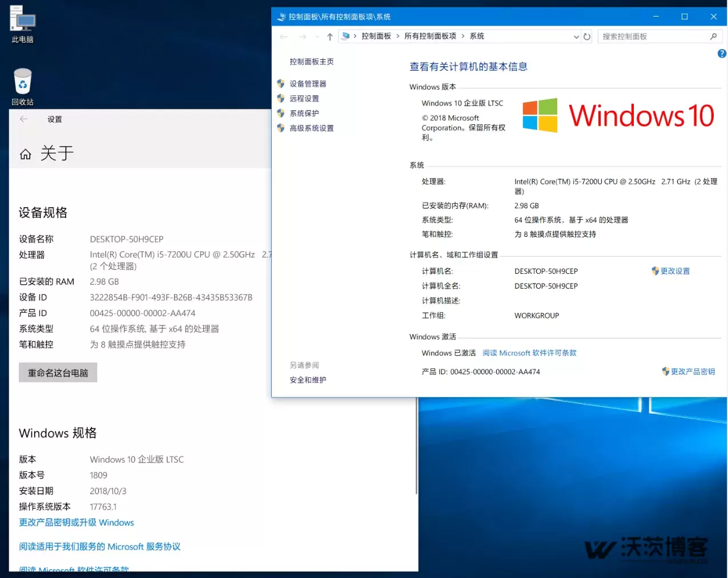This screenshot has width=728, height=578.
Task: Select 系统 breadcrumb segment
Action: tap(477, 36)
